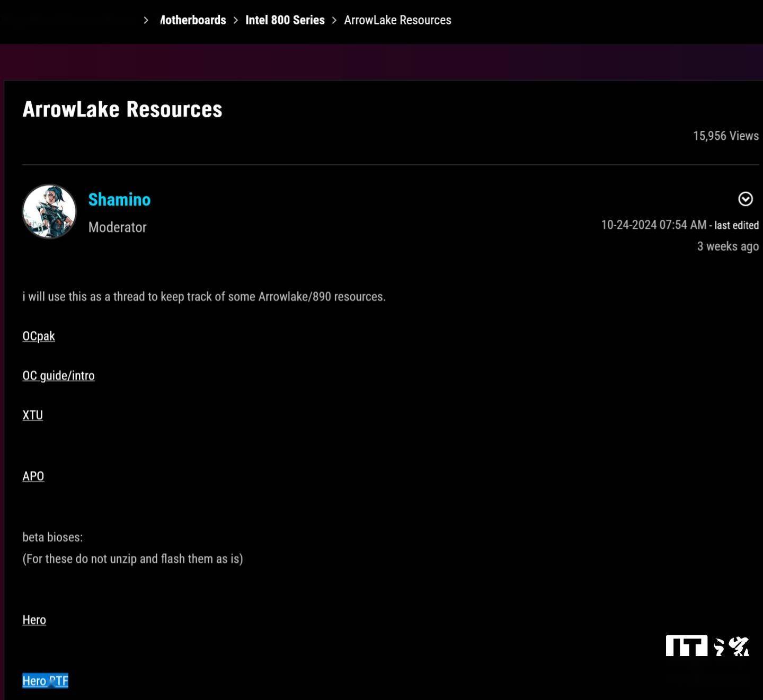Click the ArrowLake Resources page title
The image size is (763, 700).
[x=122, y=109]
